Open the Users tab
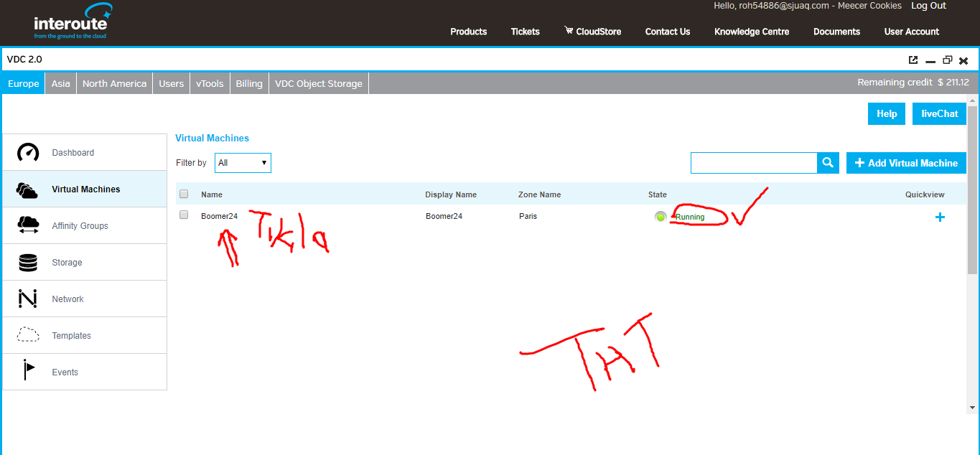This screenshot has width=980, height=455. [x=171, y=83]
